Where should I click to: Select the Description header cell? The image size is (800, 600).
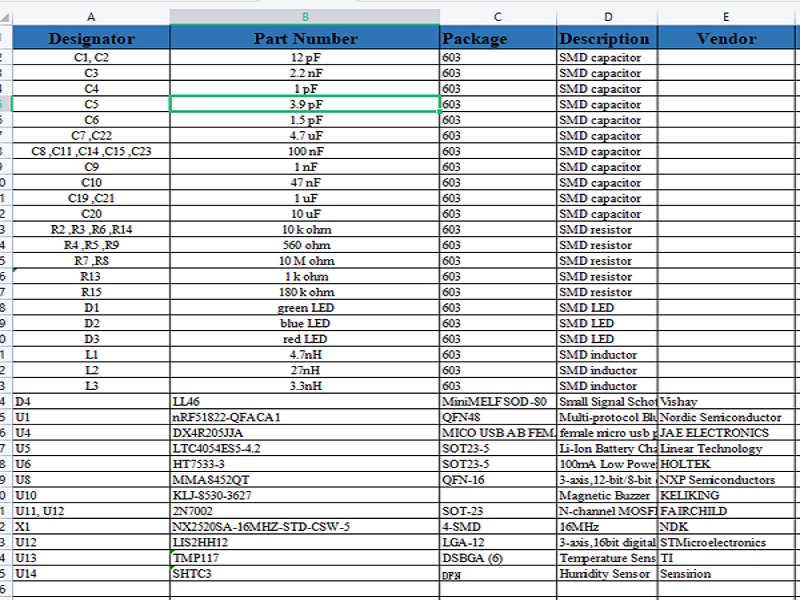click(x=607, y=39)
